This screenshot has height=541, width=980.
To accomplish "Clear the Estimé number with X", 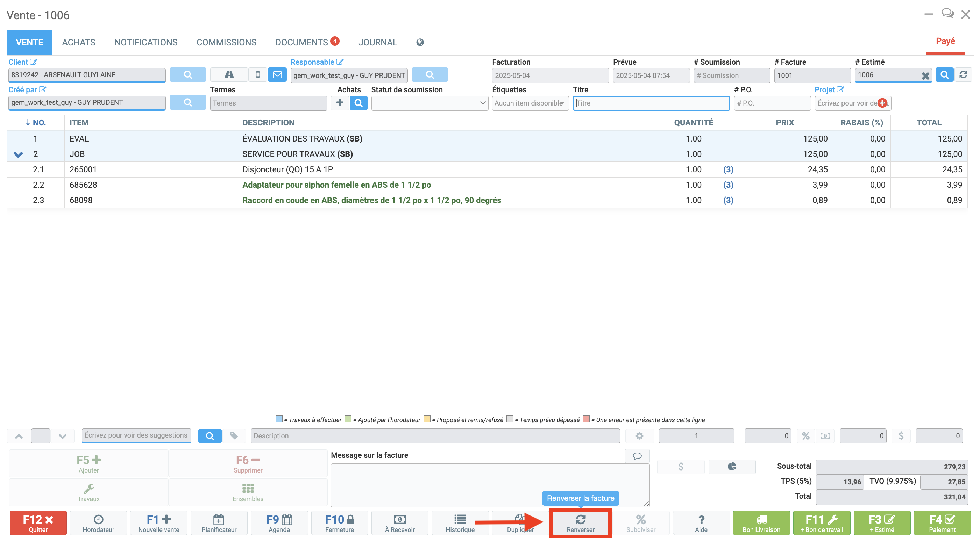I will coord(925,76).
